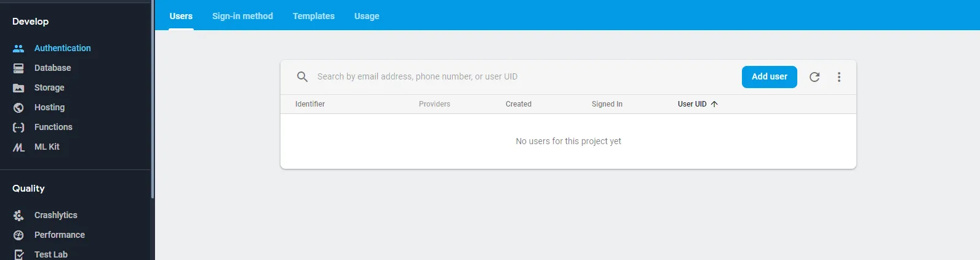Click the Crashlytics icon in Quality section
The width and height of the screenshot is (980, 260).
(18, 215)
